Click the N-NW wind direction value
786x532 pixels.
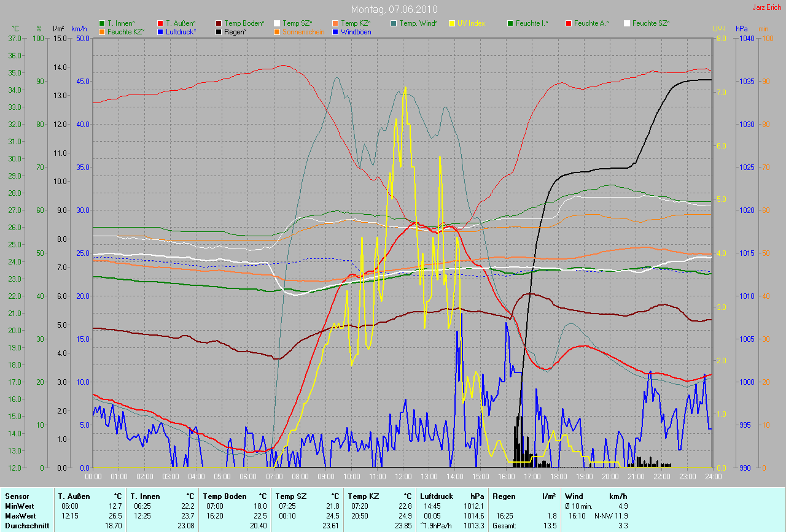coord(602,515)
